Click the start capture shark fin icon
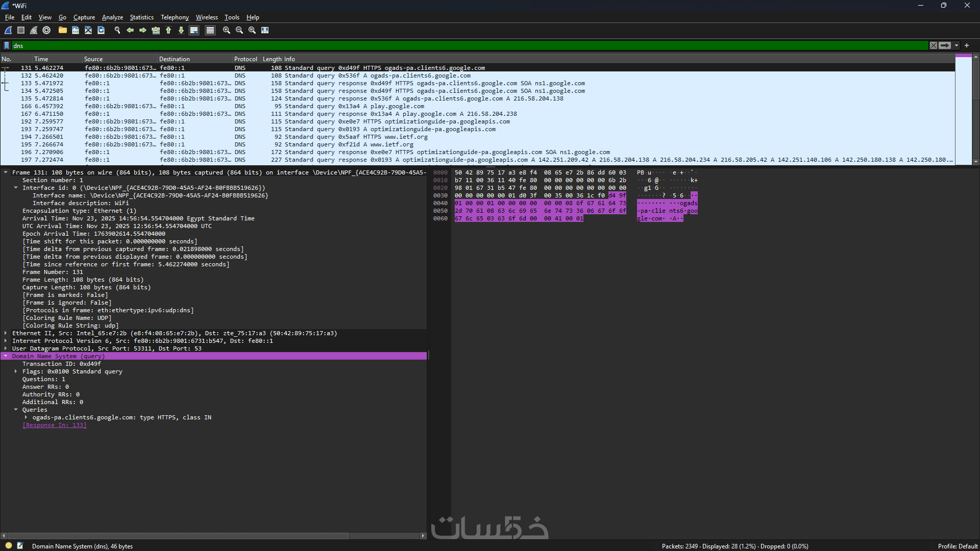Image resolution: width=980 pixels, height=551 pixels. pos(8,31)
